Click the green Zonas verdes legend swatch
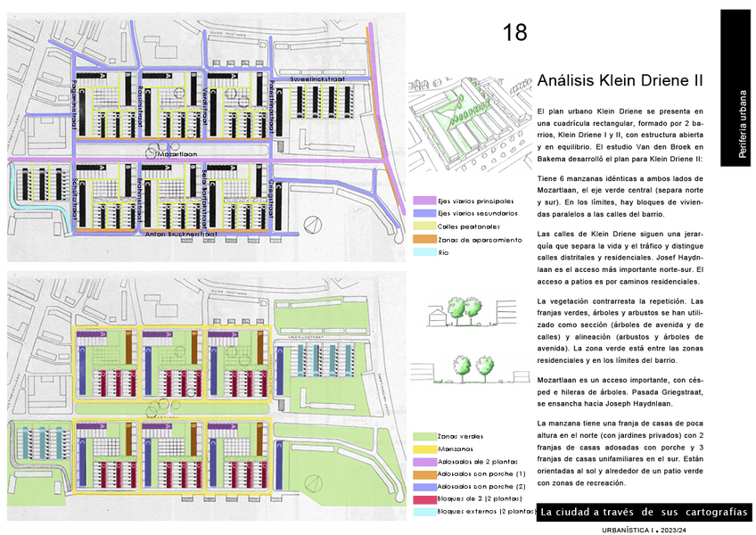The width and height of the screenshot is (756, 535). tap(424, 437)
